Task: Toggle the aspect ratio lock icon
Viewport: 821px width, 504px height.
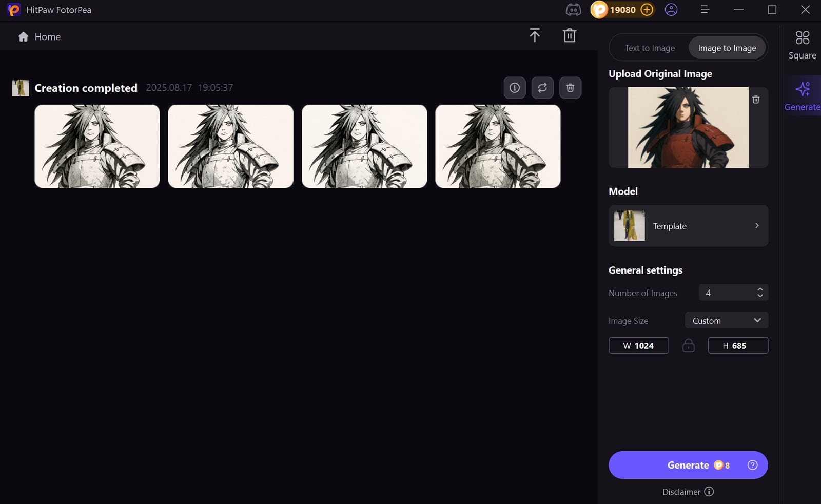Action: 689,345
